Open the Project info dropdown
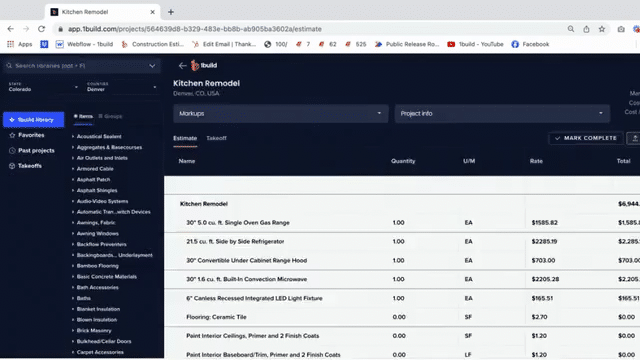This screenshot has height=360, width=640. point(502,113)
